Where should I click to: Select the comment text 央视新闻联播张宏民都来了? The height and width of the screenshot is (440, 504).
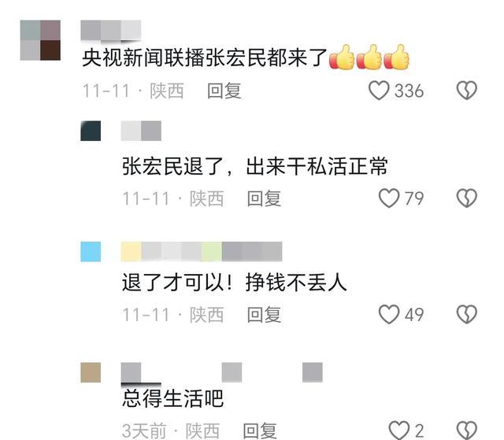[205, 58]
